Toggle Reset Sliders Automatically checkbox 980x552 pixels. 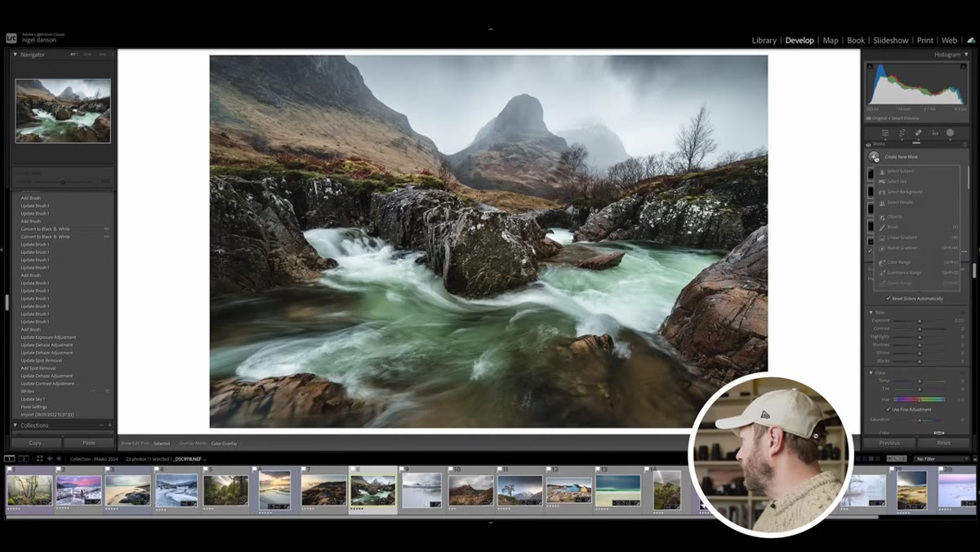[x=889, y=298]
